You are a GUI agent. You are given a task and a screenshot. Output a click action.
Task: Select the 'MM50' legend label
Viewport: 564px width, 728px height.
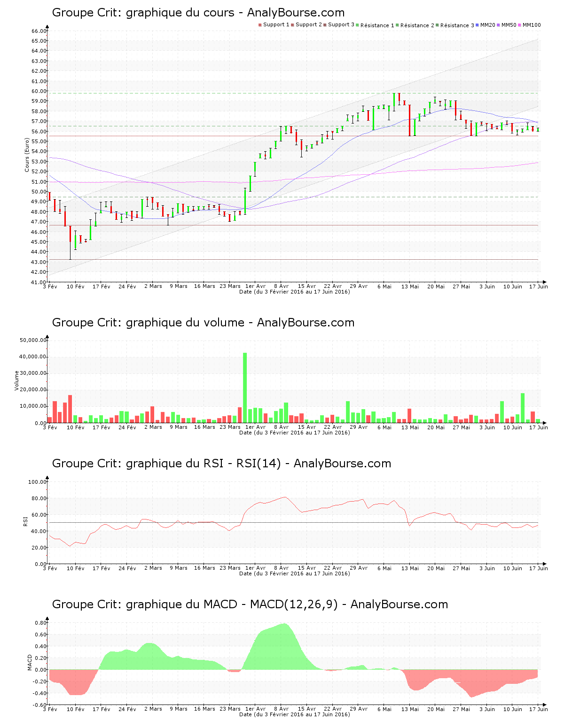pyautogui.click(x=509, y=25)
